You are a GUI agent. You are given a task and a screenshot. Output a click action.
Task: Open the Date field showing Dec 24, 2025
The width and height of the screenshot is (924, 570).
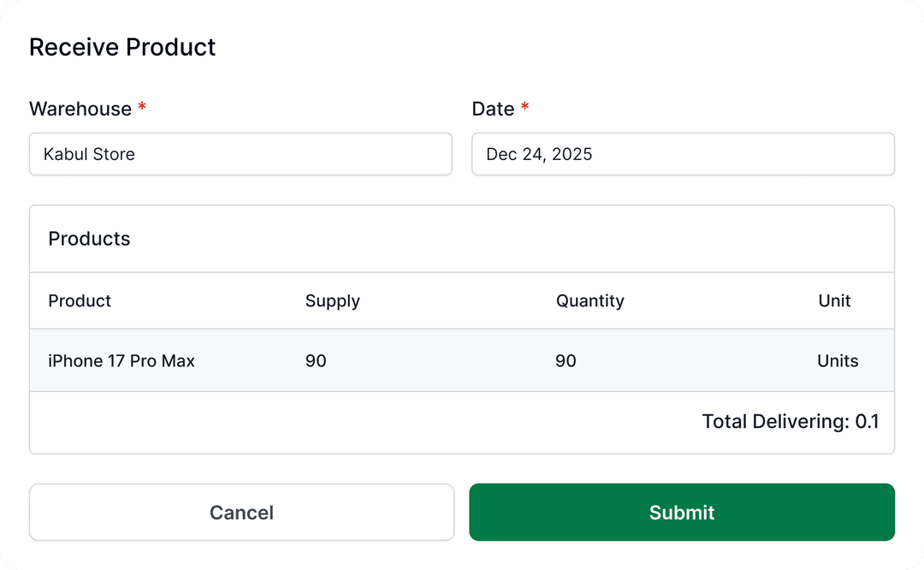click(x=683, y=154)
